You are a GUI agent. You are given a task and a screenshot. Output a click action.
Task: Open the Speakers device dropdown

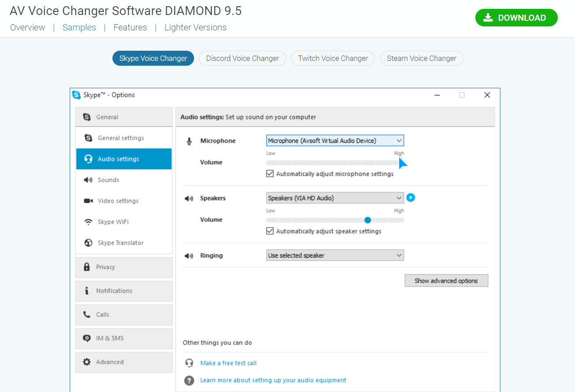point(335,198)
